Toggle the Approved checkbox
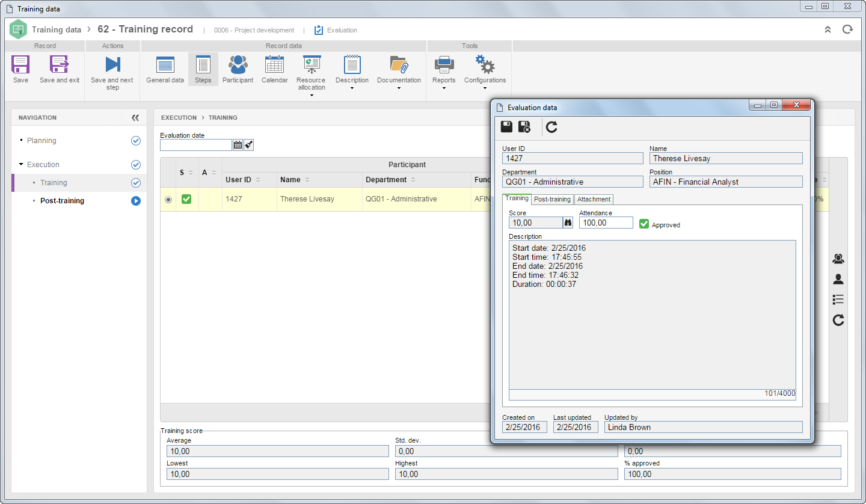 [x=644, y=224]
